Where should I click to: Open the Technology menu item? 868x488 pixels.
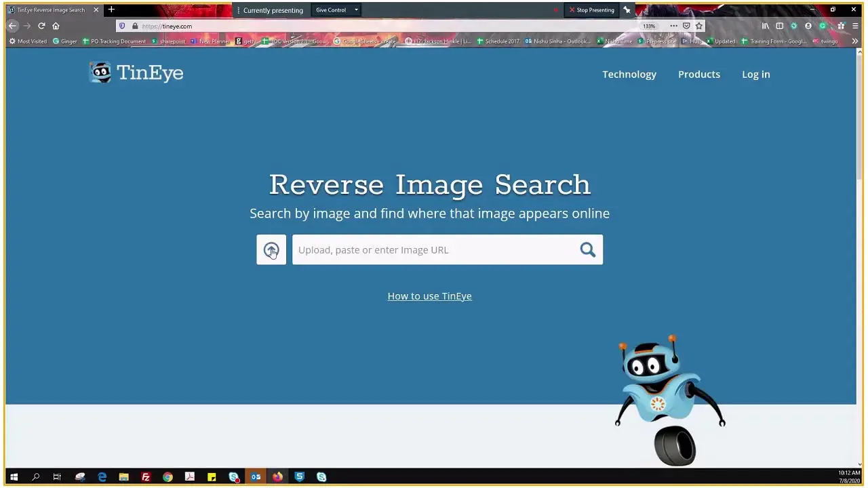click(629, 75)
